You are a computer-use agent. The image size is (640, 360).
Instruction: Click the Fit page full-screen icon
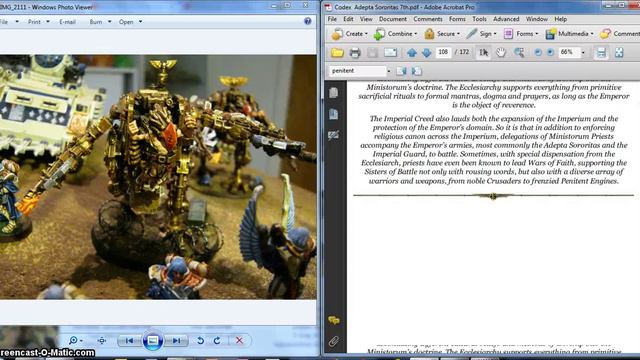tap(619, 53)
